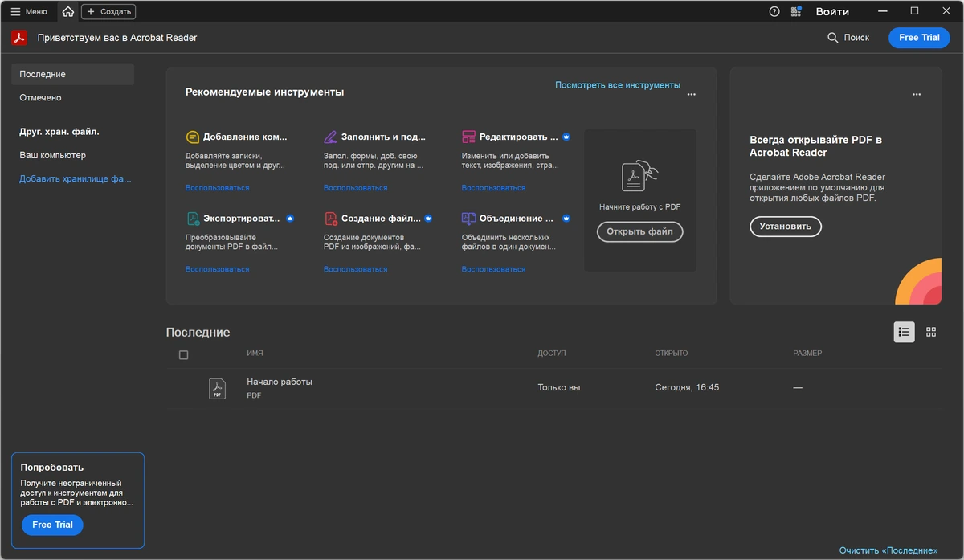Click the Acrobat logo icon
This screenshot has height=560, width=964.
(x=19, y=38)
